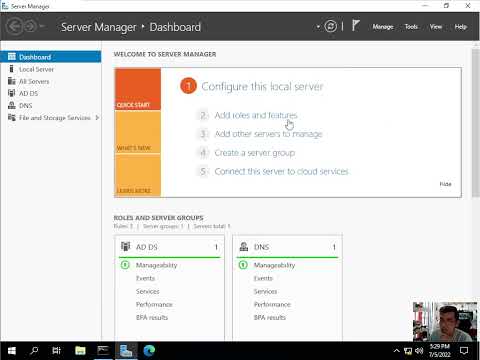The height and width of the screenshot is (360, 480).
Task: Click the All Servers sidebar icon
Action: [x=12, y=81]
